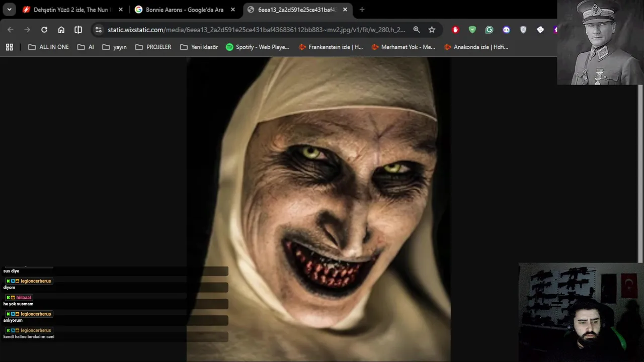Reload the current page

(44, 30)
